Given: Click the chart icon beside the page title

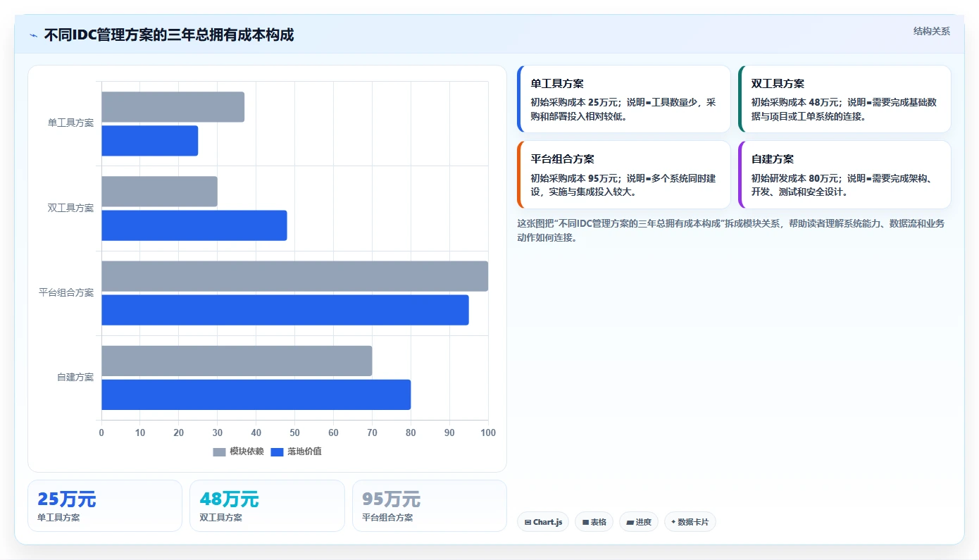Looking at the screenshot, I should tap(33, 35).
